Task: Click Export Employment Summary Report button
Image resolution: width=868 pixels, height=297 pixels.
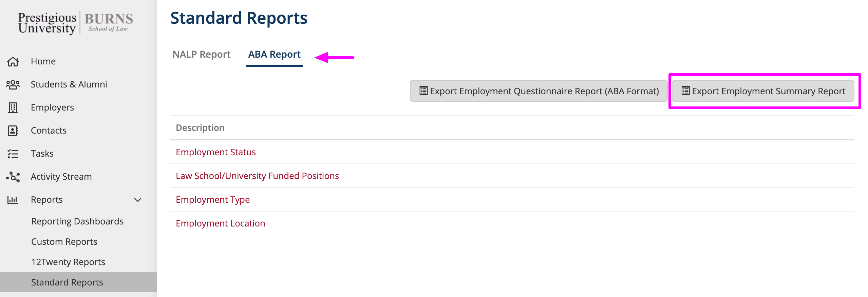Action: tap(763, 91)
